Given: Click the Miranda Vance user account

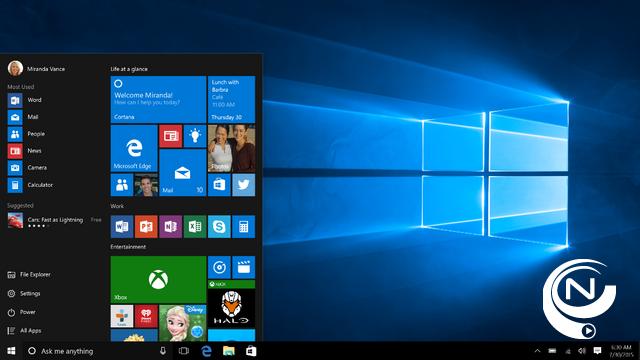Looking at the screenshot, I should point(36,68).
